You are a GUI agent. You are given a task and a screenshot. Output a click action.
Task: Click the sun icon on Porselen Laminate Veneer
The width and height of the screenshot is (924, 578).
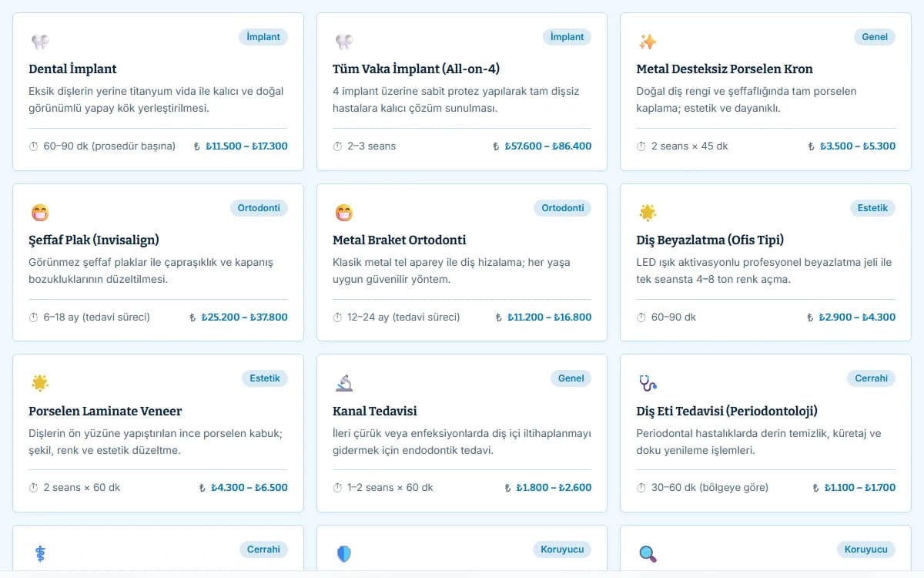(40, 383)
